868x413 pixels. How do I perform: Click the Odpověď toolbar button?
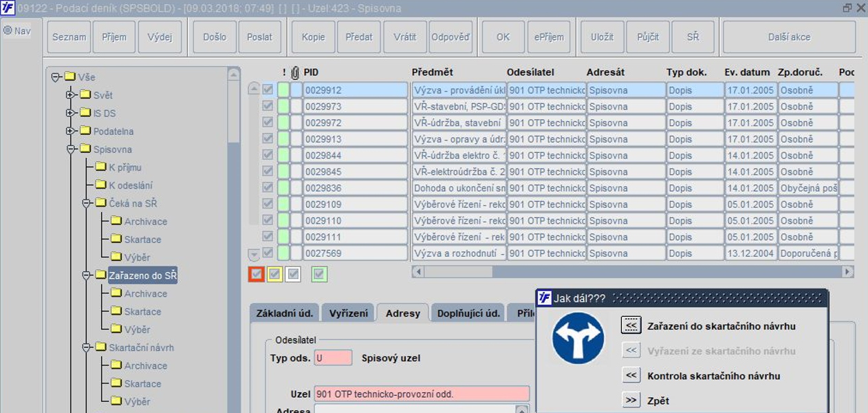pyautogui.click(x=451, y=37)
